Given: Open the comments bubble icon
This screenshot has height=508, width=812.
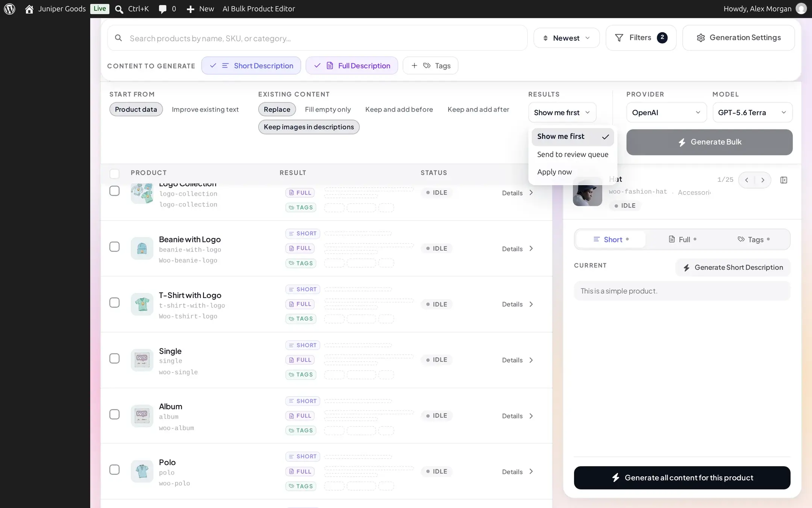Looking at the screenshot, I should click(162, 9).
